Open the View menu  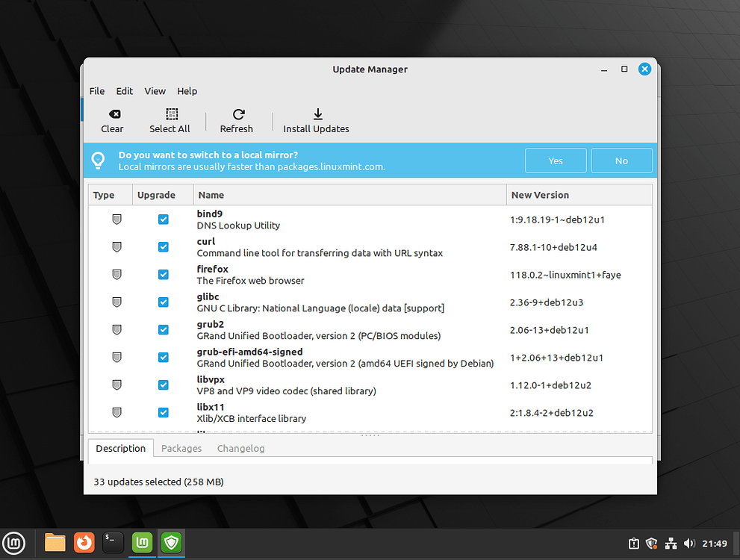coord(155,91)
